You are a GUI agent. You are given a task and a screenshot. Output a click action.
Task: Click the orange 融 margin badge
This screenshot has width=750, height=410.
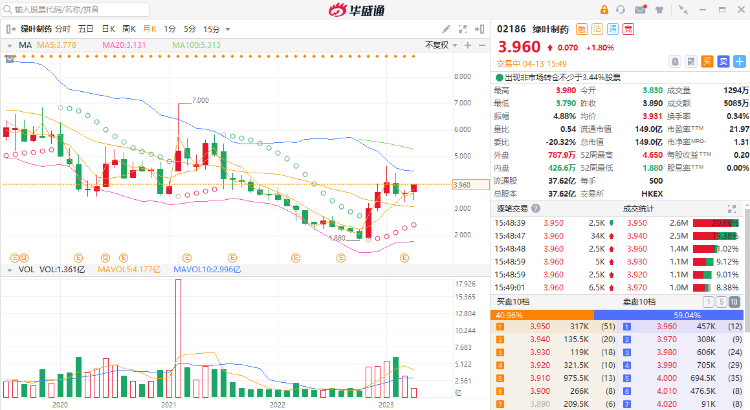click(x=582, y=29)
